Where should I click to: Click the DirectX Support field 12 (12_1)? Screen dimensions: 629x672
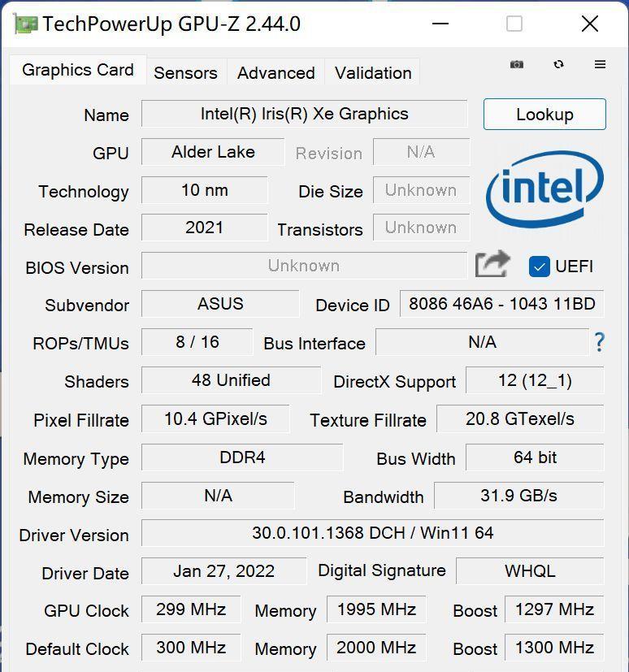click(535, 380)
